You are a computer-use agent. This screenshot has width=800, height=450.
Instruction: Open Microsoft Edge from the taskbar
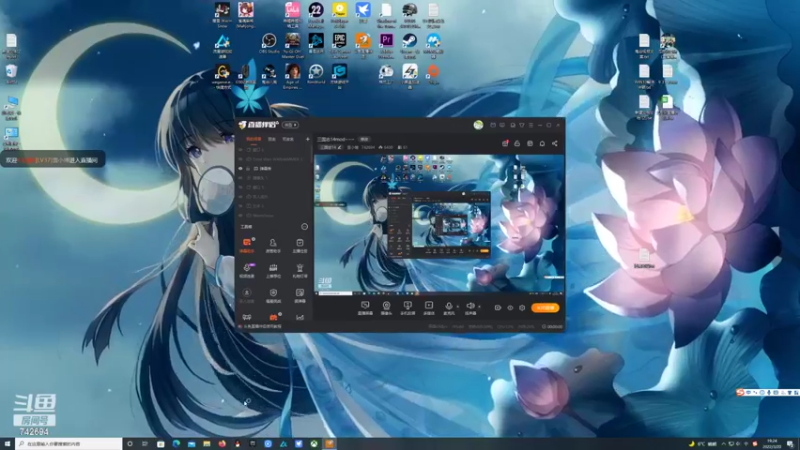(176, 444)
